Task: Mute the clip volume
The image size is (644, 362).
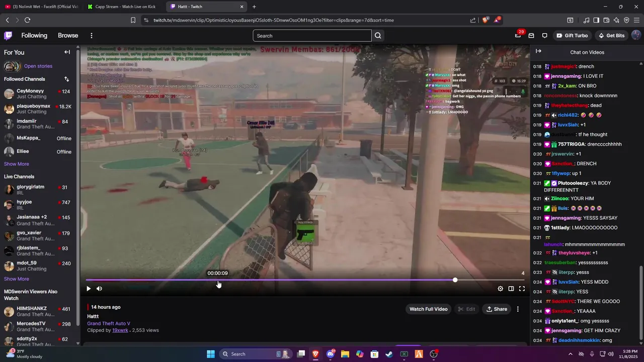Action: (x=99, y=289)
